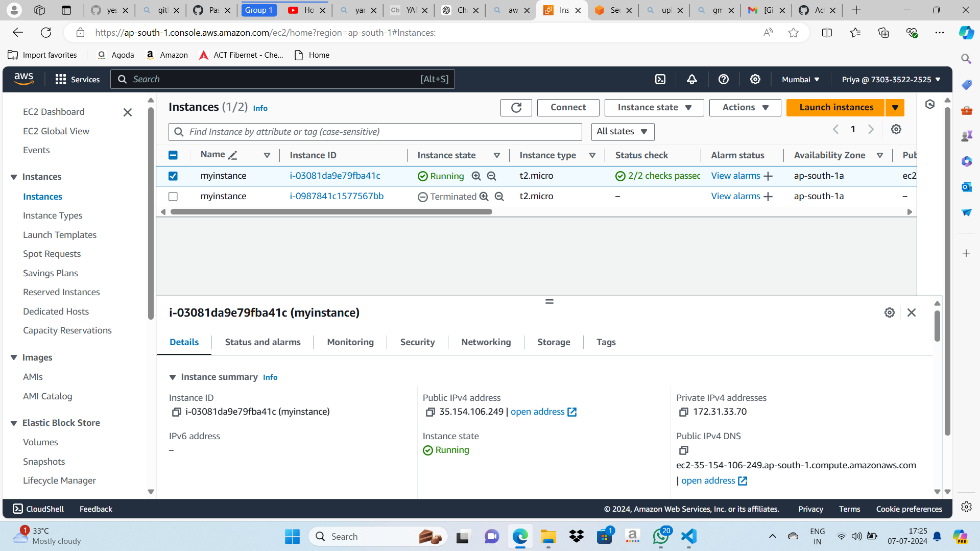980x551 pixels.
Task: Open File Explorer from taskbar
Action: (548, 536)
